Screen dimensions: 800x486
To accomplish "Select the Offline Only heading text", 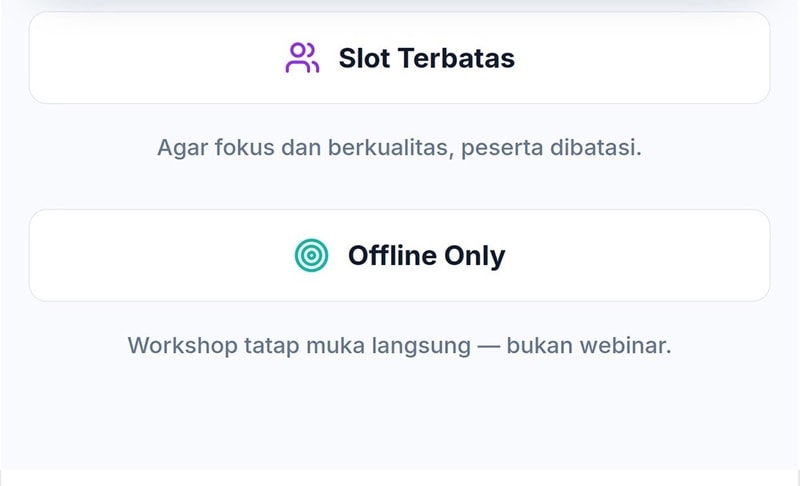I will click(426, 256).
